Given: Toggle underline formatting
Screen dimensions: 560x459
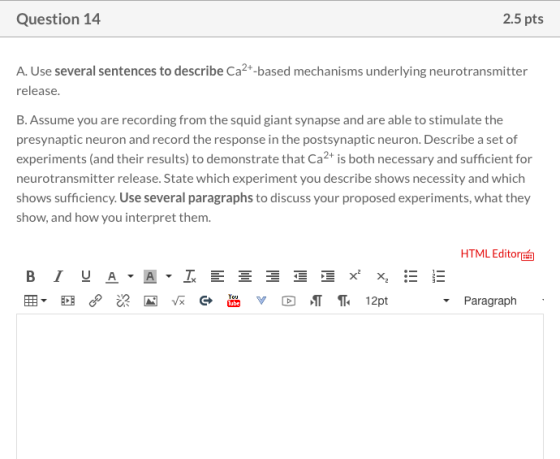Looking at the screenshot, I should click(86, 276).
